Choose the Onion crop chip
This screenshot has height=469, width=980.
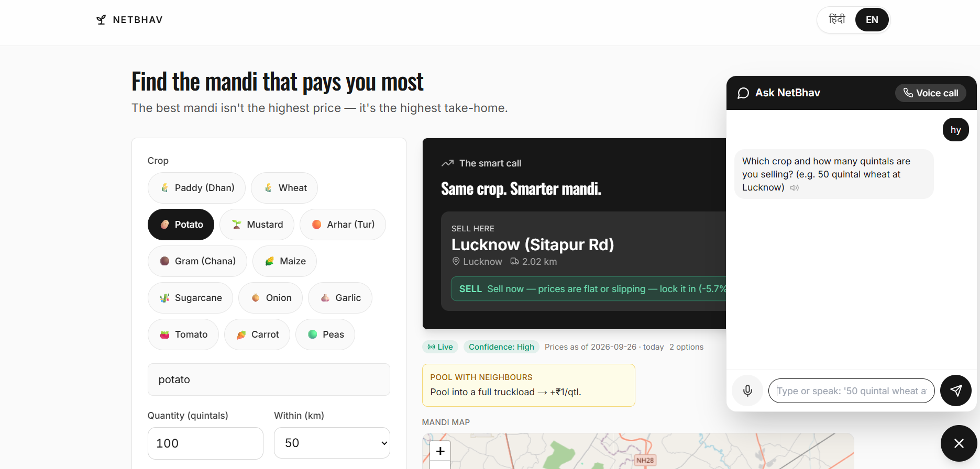(x=270, y=298)
